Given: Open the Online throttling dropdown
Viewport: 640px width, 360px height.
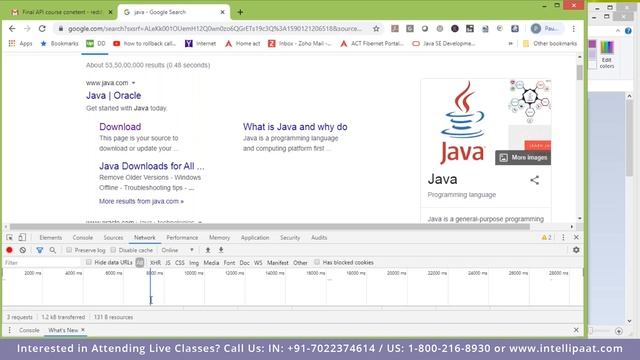Looking at the screenshot, I should 178,250.
